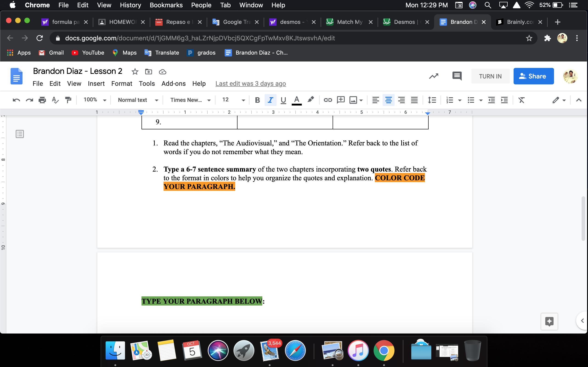Open 'Last edit was 3 days ago' link
This screenshot has width=588, height=367.
coord(251,83)
